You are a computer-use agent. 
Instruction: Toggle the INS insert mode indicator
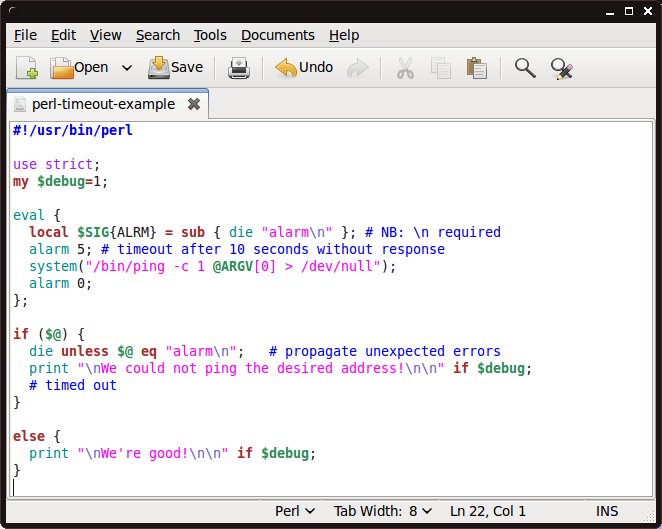click(607, 511)
